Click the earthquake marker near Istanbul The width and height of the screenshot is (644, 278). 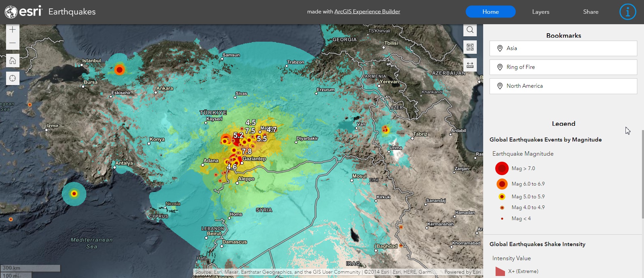click(120, 70)
